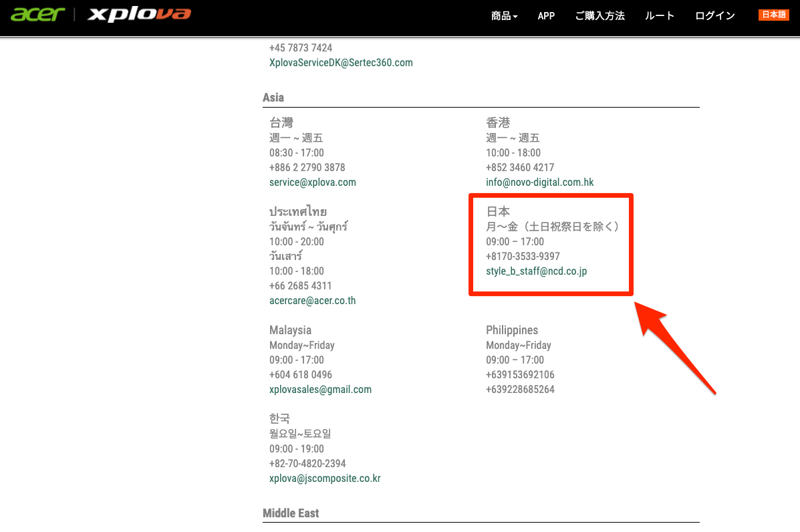This screenshot has width=800, height=532.
Task: Click the Hong Kong phone number +852 3460 4217
Action: coord(520,168)
